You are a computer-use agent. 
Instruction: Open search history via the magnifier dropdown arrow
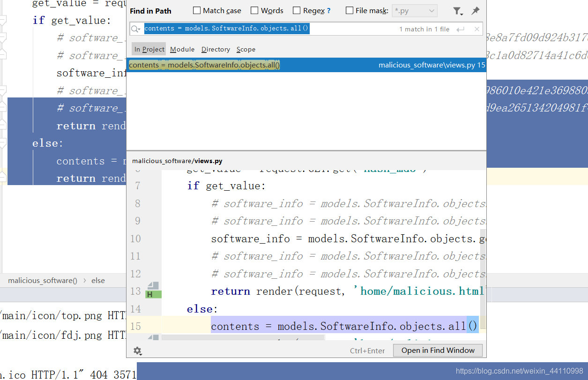coord(139,29)
